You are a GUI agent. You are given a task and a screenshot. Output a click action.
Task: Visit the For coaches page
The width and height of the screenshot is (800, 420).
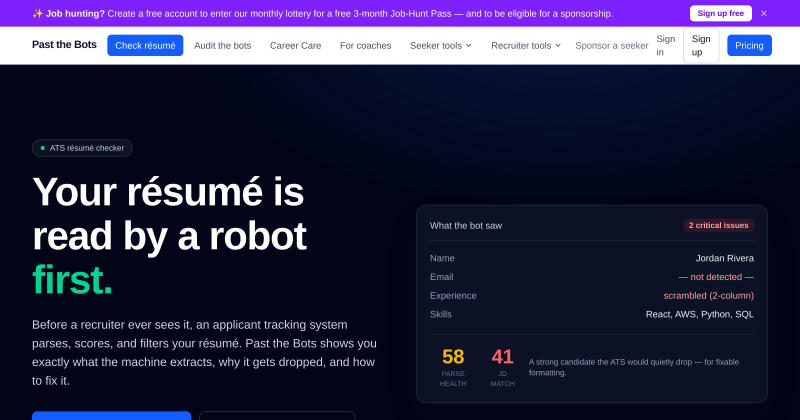tap(365, 45)
